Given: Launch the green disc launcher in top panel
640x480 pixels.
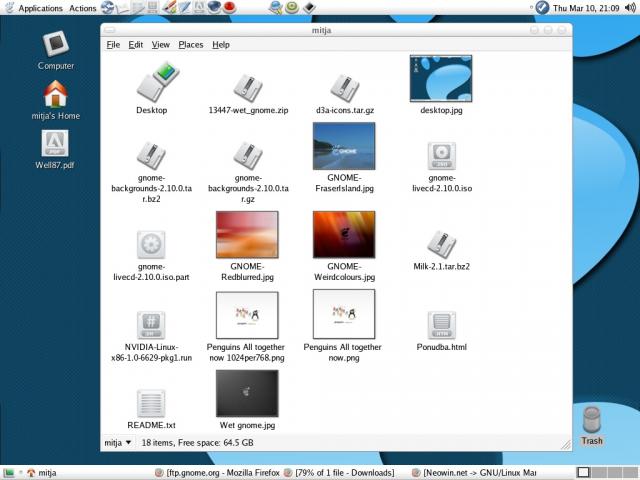Looking at the screenshot, I should coord(291,7).
